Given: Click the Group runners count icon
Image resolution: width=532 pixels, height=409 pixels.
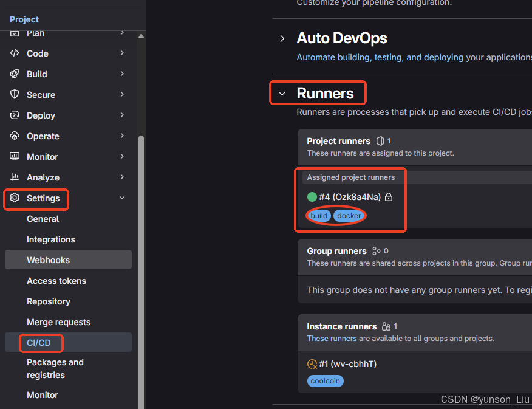Looking at the screenshot, I should (x=376, y=251).
